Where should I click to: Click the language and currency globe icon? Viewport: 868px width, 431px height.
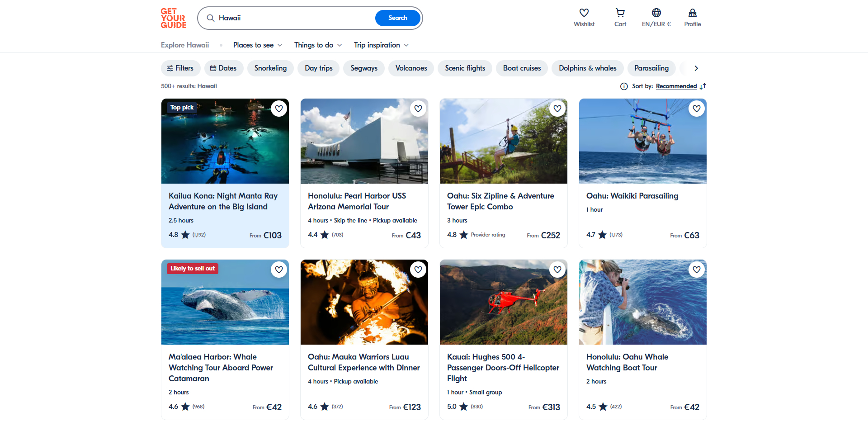[x=656, y=13]
